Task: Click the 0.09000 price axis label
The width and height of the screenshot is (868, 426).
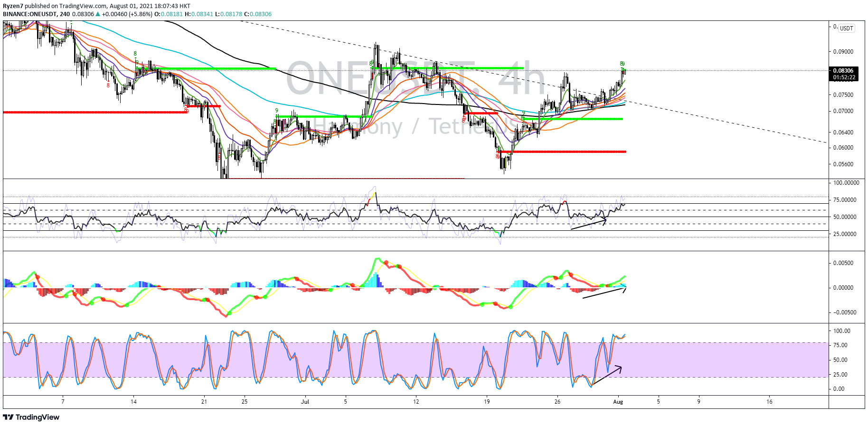Action: coord(843,52)
